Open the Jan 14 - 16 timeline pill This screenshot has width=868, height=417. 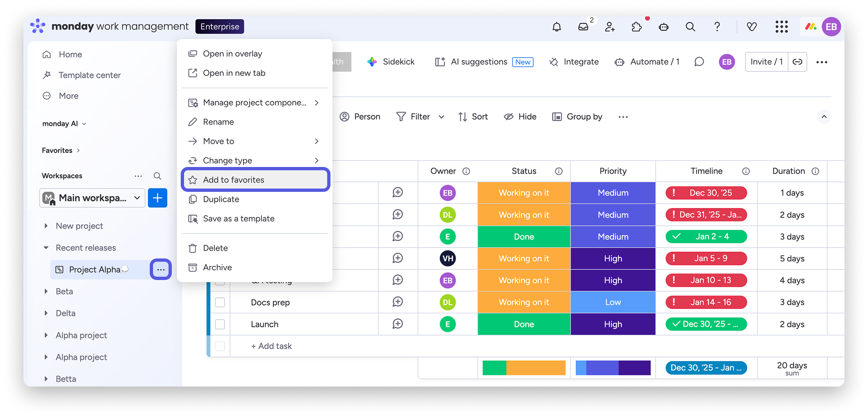(x=706, y=303)
